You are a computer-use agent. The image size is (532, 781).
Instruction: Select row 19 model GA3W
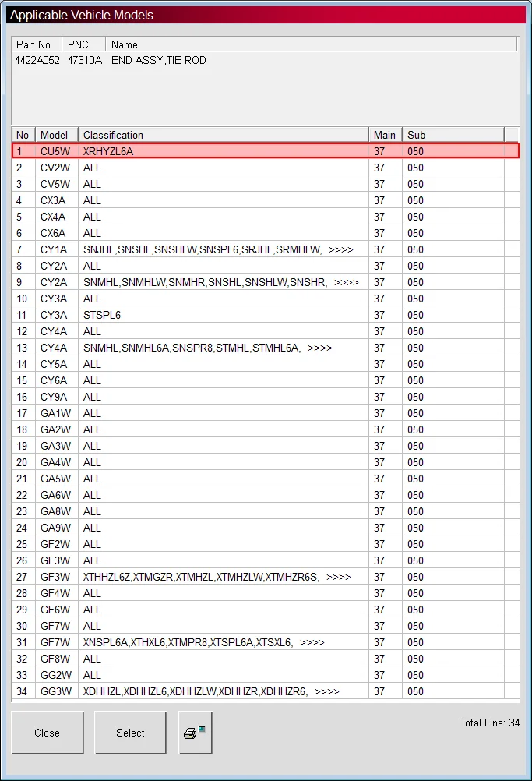[x=56, y=447]
